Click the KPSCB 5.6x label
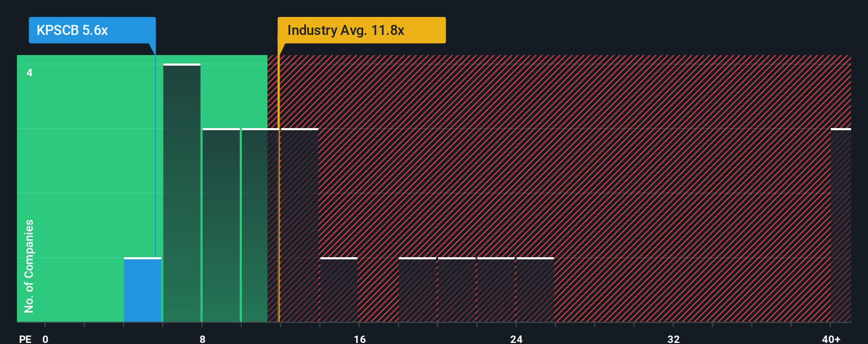 pyautogui.click(x=92, y=30)
